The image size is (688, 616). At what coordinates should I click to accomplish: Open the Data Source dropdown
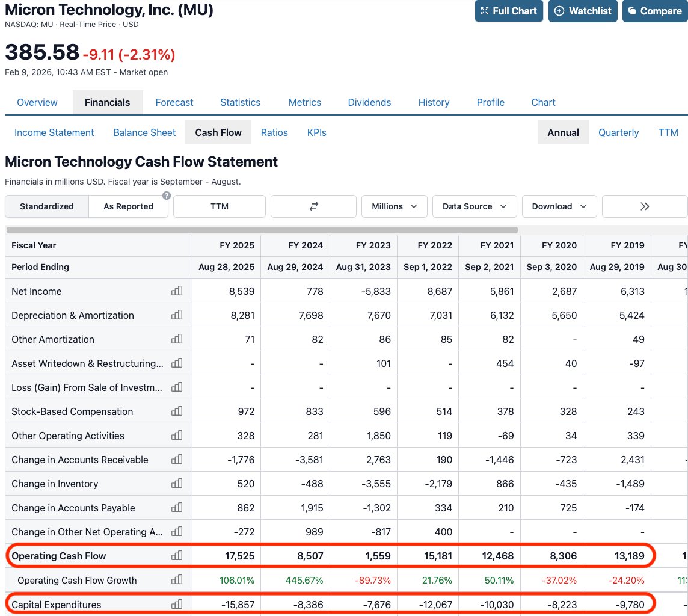coord(475,206)
